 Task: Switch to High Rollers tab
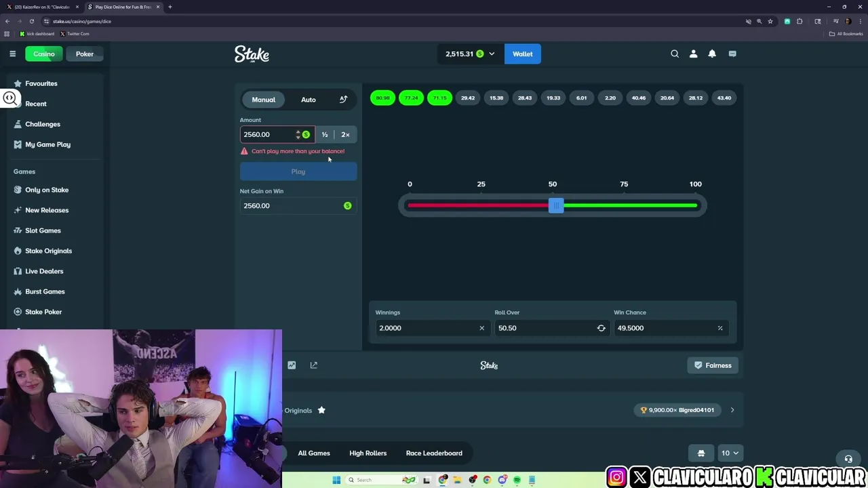click(x=368, y=453)
